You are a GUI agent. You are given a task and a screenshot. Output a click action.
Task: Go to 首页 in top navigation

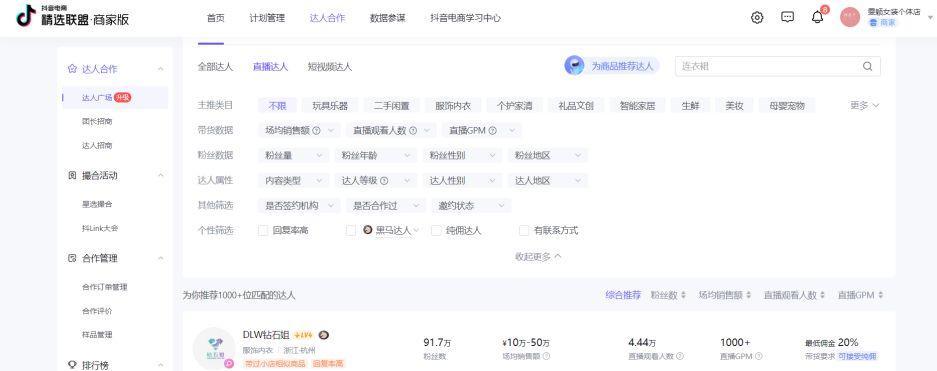tap(216, 18)
